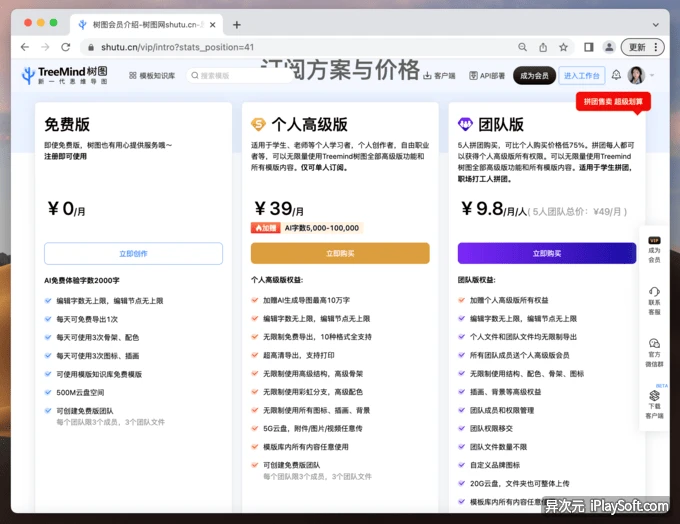Click the 进入工作台 button

click(x=582, y=75)
